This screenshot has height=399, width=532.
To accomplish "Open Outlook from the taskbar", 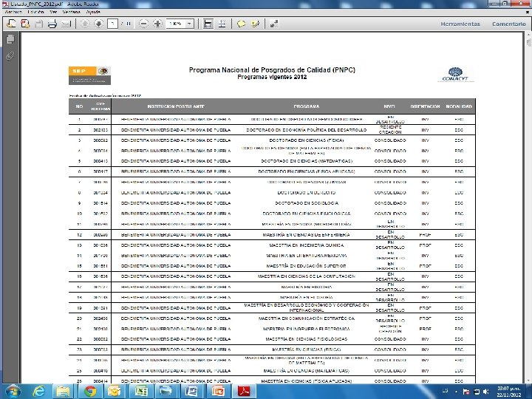I will (115, 392).
